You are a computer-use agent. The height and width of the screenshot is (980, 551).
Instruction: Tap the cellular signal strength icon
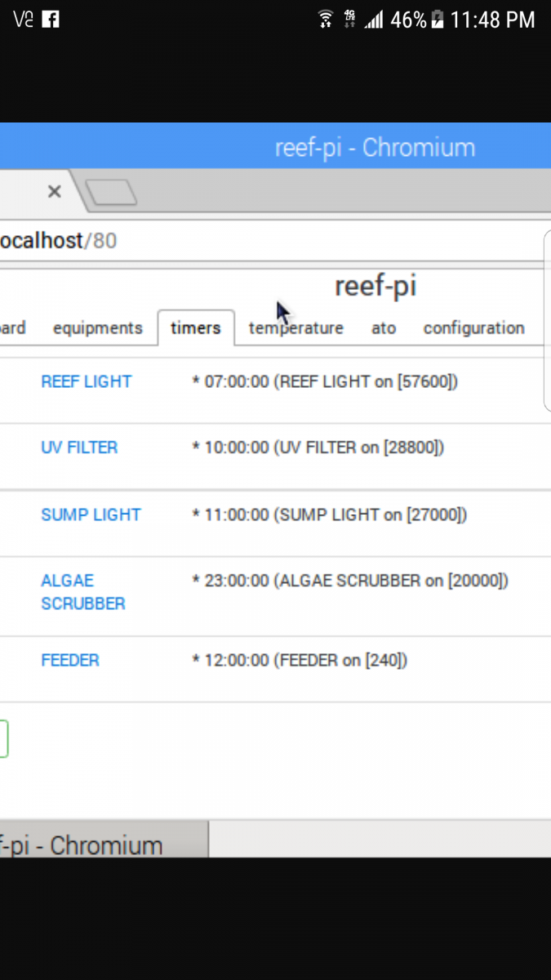coord(374,20)
